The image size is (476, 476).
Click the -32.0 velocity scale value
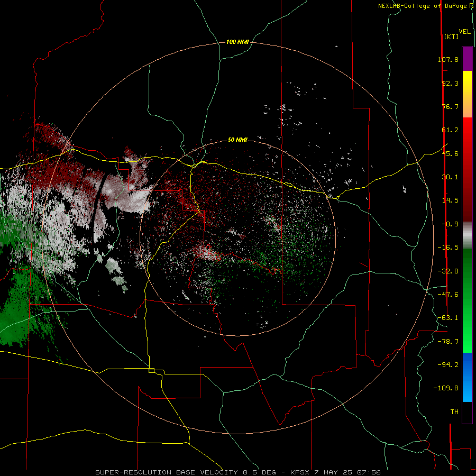[448, 271]
